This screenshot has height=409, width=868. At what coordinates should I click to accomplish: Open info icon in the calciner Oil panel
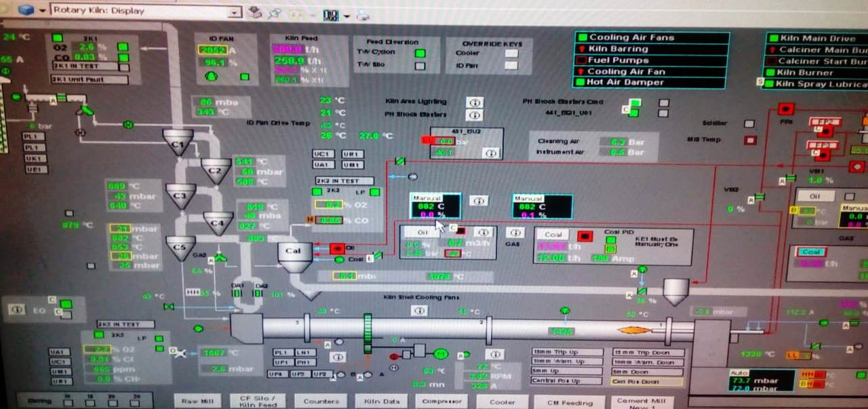tap(482, 233)
